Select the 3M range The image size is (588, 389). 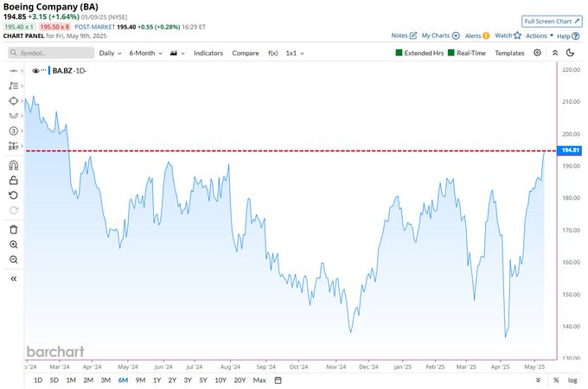click(105, 380)
